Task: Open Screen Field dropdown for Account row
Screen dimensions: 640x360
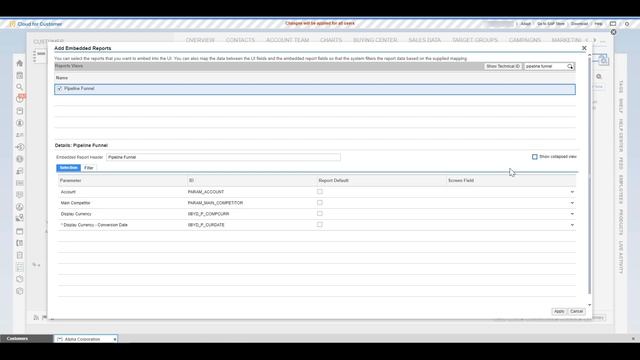Action: click(572, 192)
